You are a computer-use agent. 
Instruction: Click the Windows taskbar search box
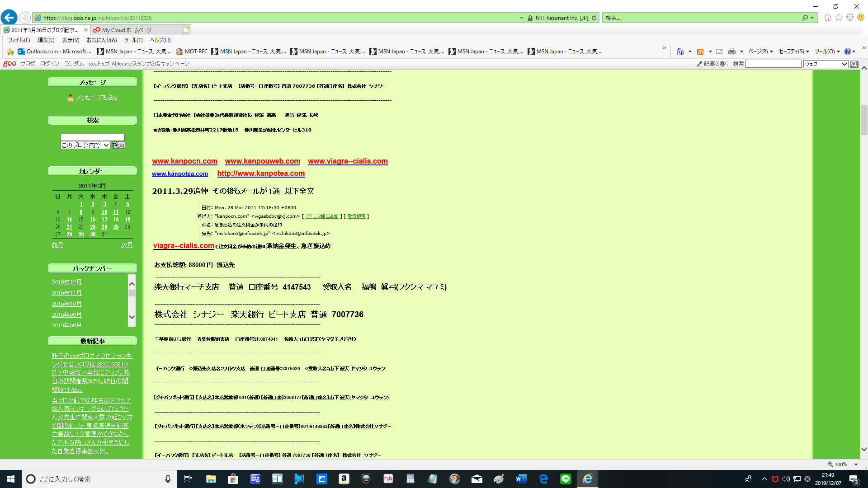(x=99, y=479)
